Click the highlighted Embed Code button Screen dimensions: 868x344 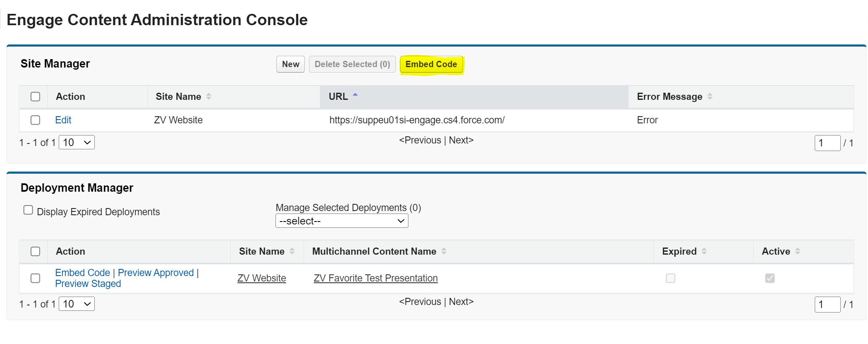click(x=431, y=64)
